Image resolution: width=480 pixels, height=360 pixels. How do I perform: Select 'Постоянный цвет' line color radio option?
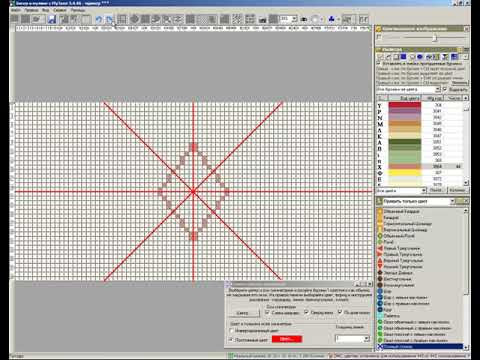click(x=231, y=340)
